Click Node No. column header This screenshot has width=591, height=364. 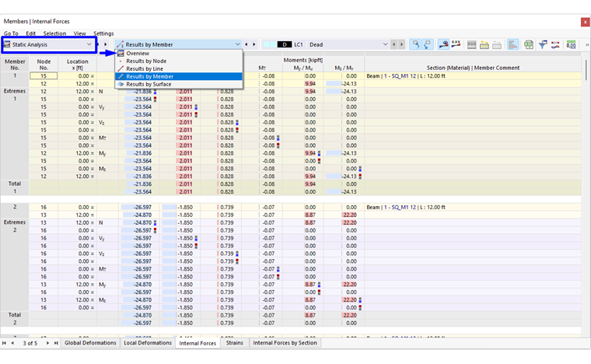click(x=44, y=65)
